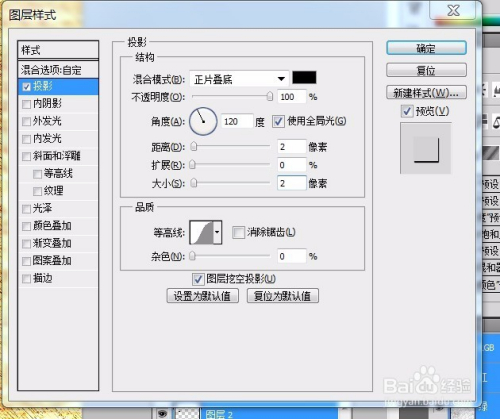This screenshot has height=419, width=500.
Task: Click the 复位为默认值 button
Action: [283, 296]
